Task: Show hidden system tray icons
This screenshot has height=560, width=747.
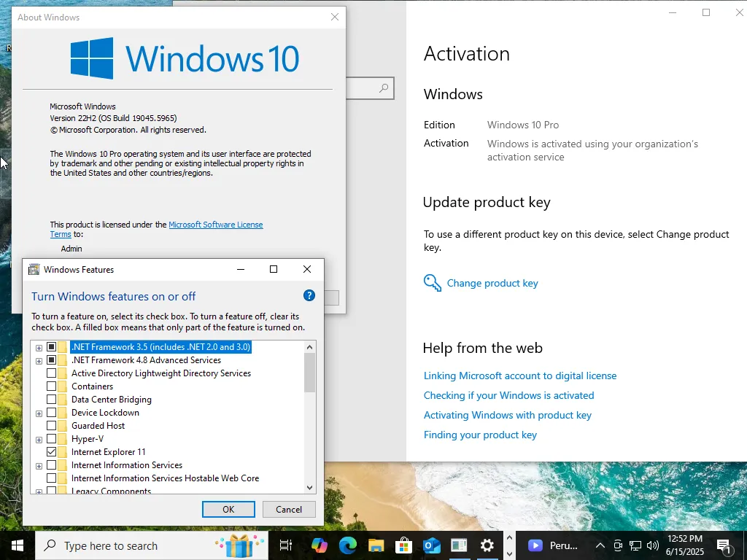Action: (x=600, y=545)
